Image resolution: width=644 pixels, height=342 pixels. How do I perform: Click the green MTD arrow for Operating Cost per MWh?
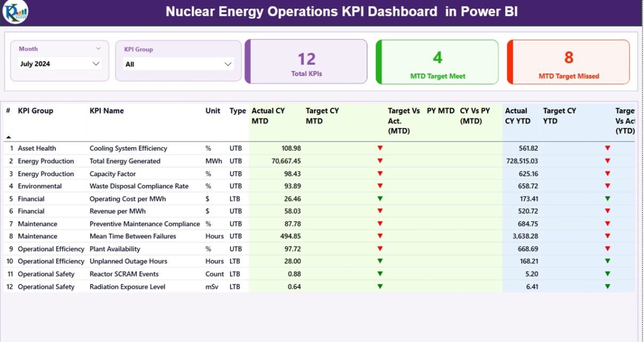point(380,199)
